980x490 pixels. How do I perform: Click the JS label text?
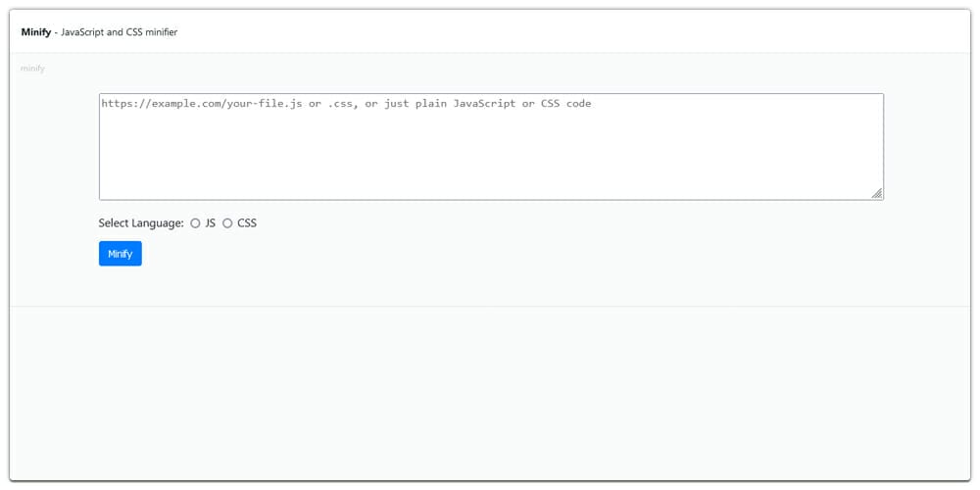point(211,223)
